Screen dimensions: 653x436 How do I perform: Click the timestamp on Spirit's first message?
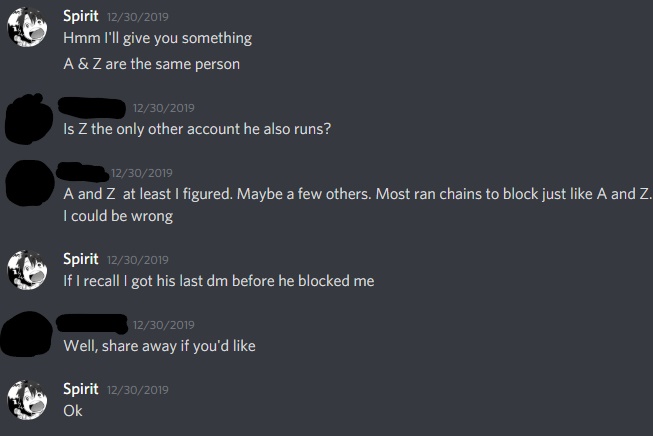pyautogui.click(x=138, y=17)
